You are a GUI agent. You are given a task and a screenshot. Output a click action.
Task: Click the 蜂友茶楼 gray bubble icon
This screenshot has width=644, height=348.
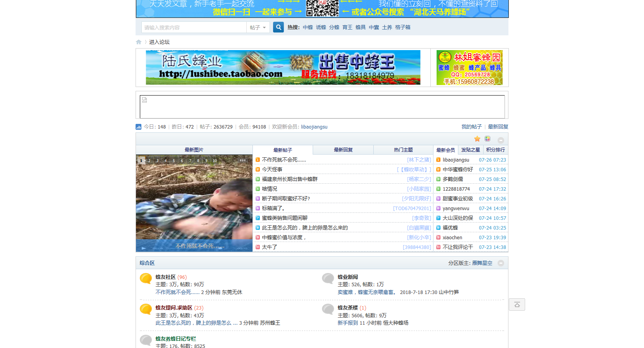tap(328, 309)
